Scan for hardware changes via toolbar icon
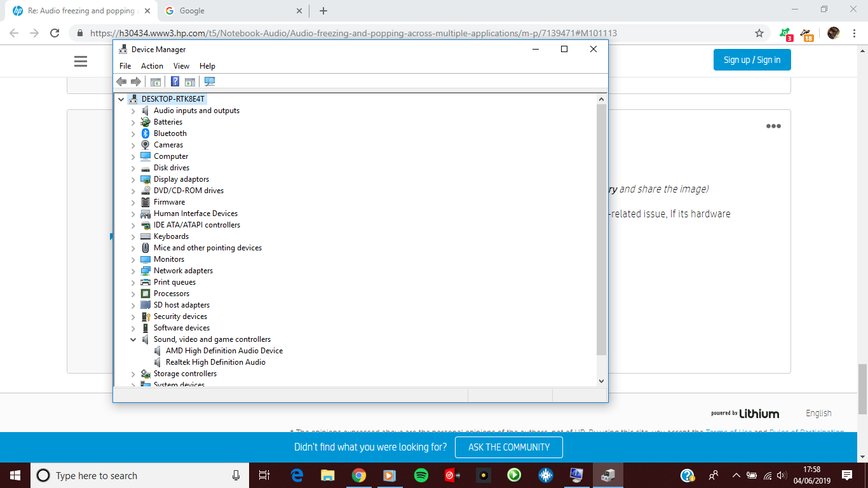 209,81
